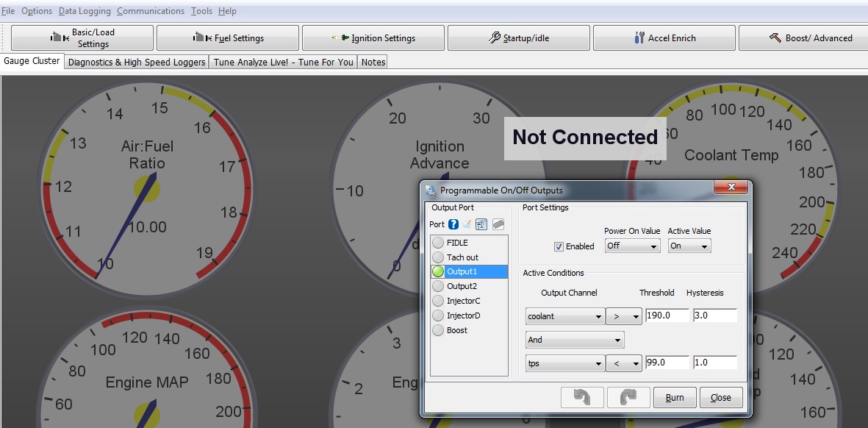
Task: Click the tps Hysteresis field showing 1.0
Action: [714, 363]
